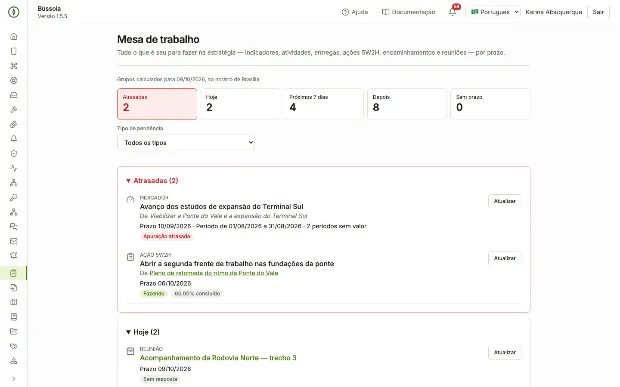The image size is (620, 387).
Task: Open the chat bubbles sidebar icon
Action: click(x=13, y=227)
